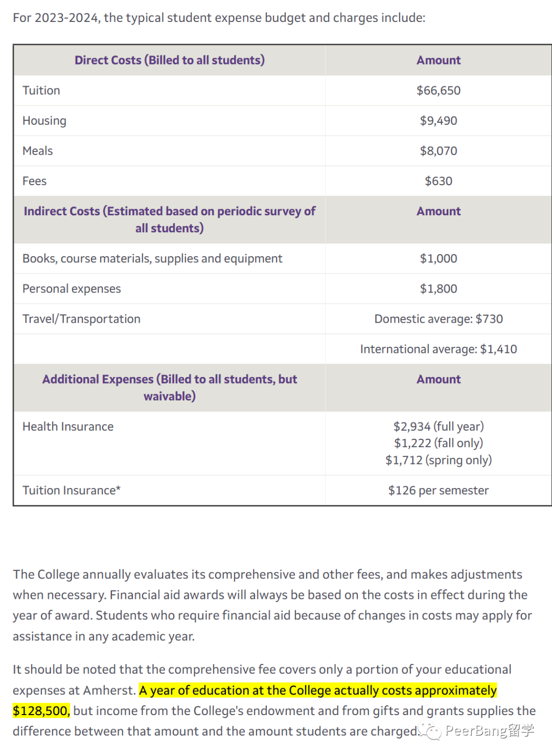Click the $126 per semester amount
The height and width of the screenshot is (756, 552).
tap(439, 491)
